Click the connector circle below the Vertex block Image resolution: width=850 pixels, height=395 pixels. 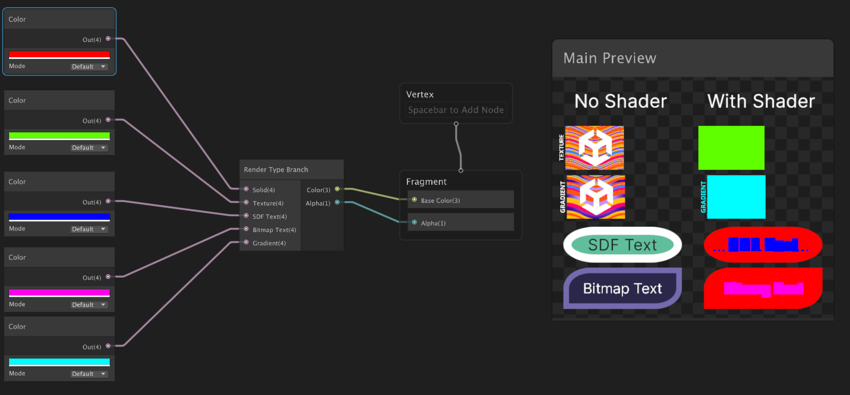pos(456,124)
